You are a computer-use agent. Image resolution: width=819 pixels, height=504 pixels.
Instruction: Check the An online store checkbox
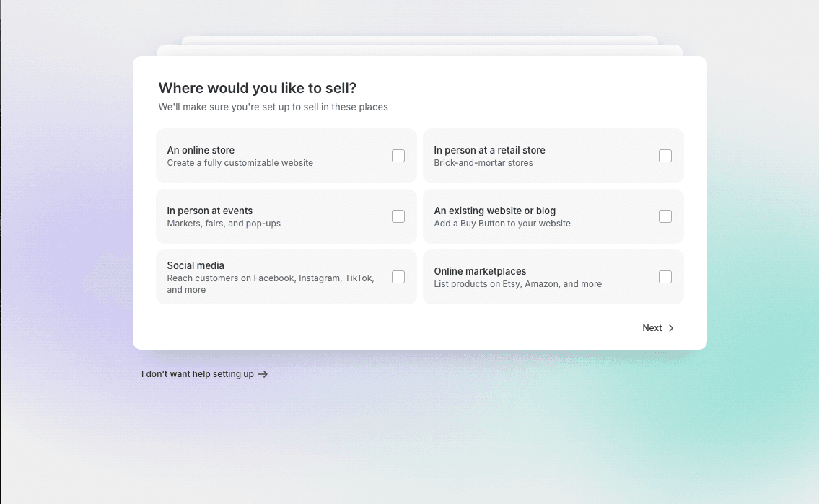coord(398,156)
